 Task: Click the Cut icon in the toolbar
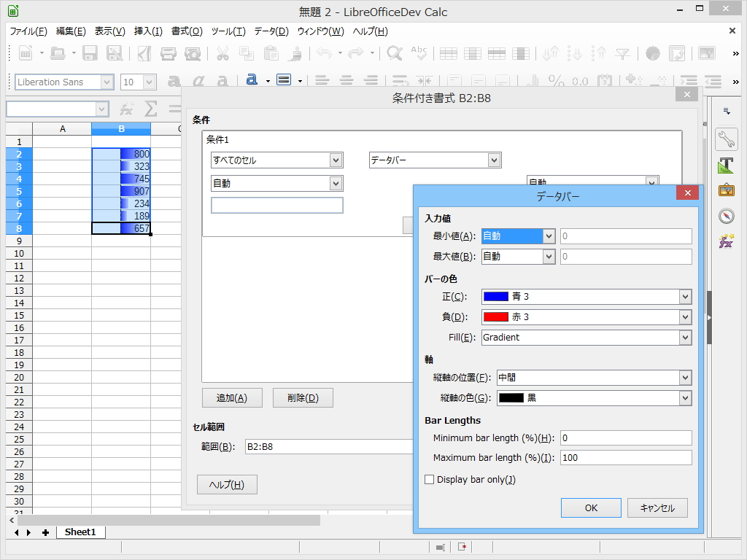click(222, 53)
